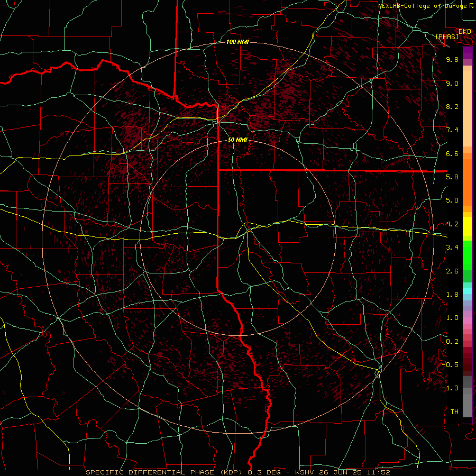Click the -0.5 value on the color scale

point(450,365)
